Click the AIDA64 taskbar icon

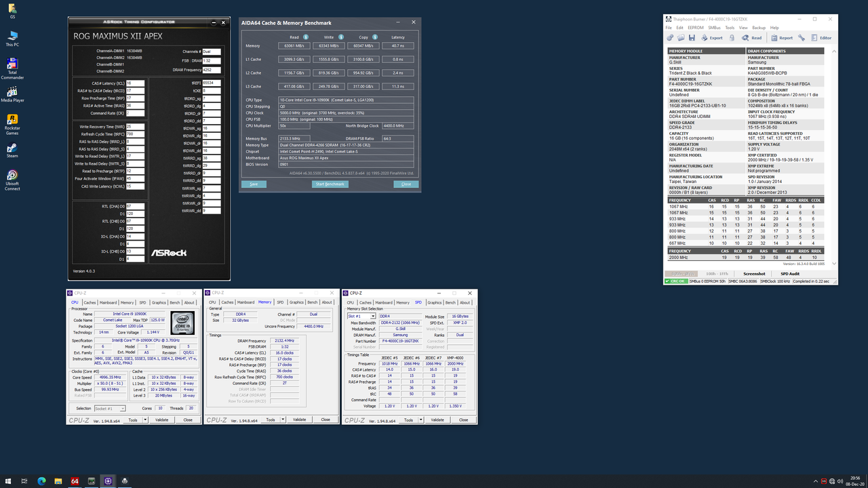75,481
